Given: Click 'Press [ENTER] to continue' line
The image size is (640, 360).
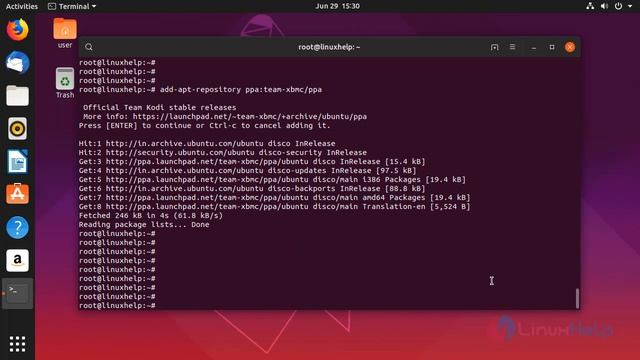Looking at the screenshot, I should tap(204, 126).
